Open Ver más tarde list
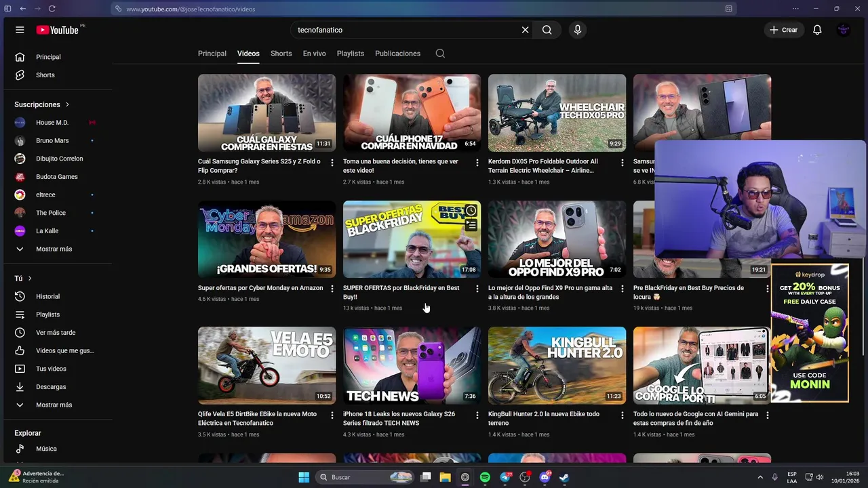The image size is (868, 488). pyautogui.click(x=56, y=333)
